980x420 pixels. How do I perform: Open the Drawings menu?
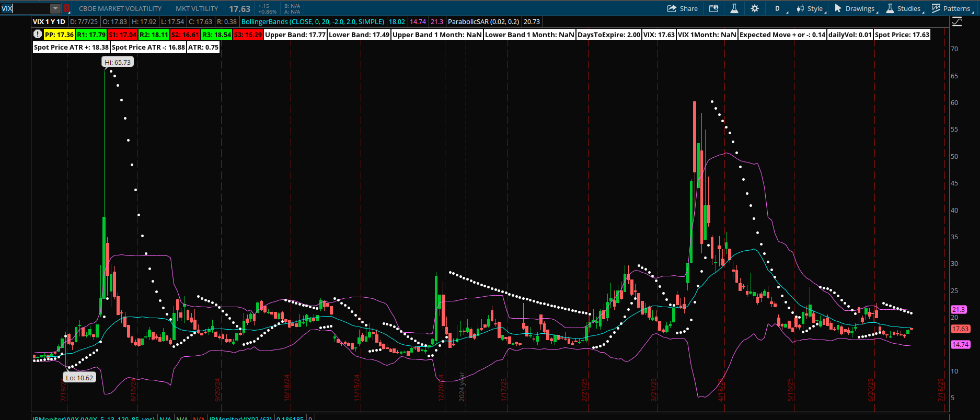pyautogui.click(x=856, y=8)
